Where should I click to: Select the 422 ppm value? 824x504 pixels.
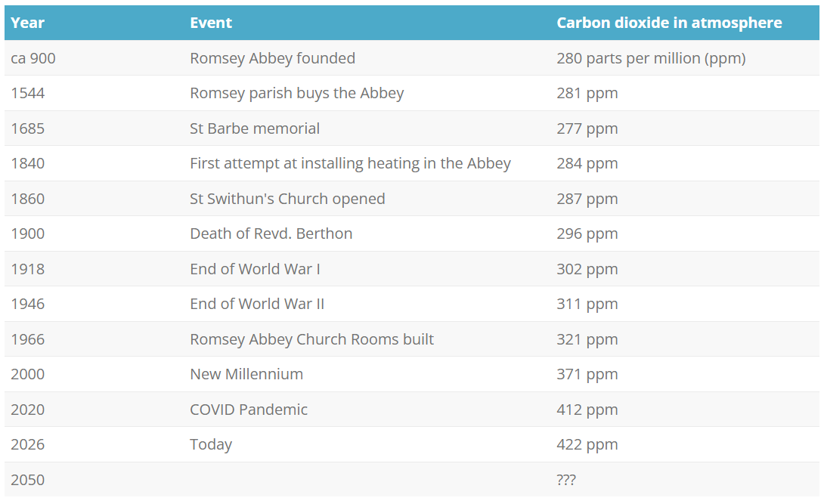click(x=587, y=444)
